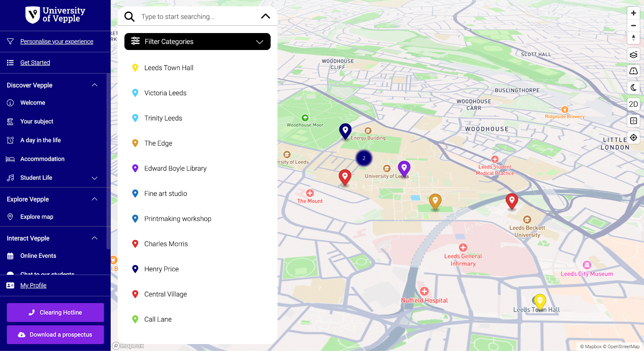Open the My Profile link

tap(33, 285)
